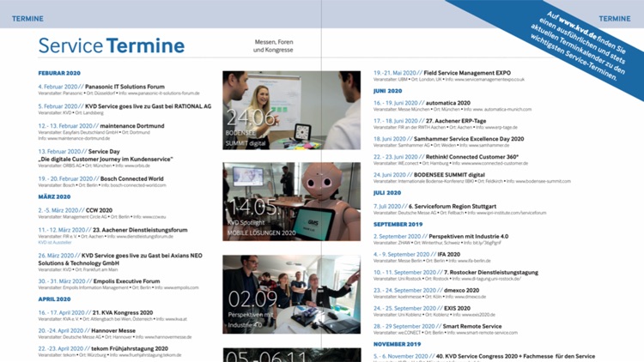The height and width of the screenshot is (362, 644).
Task: Select the EXIS 2020 entry
Action: (434, 311)
